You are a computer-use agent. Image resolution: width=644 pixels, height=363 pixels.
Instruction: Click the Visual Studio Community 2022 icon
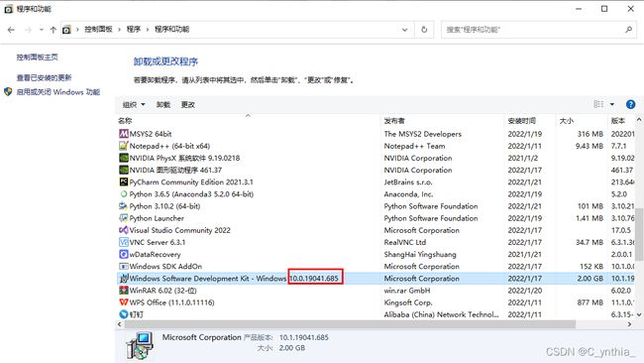pos(123,230)
